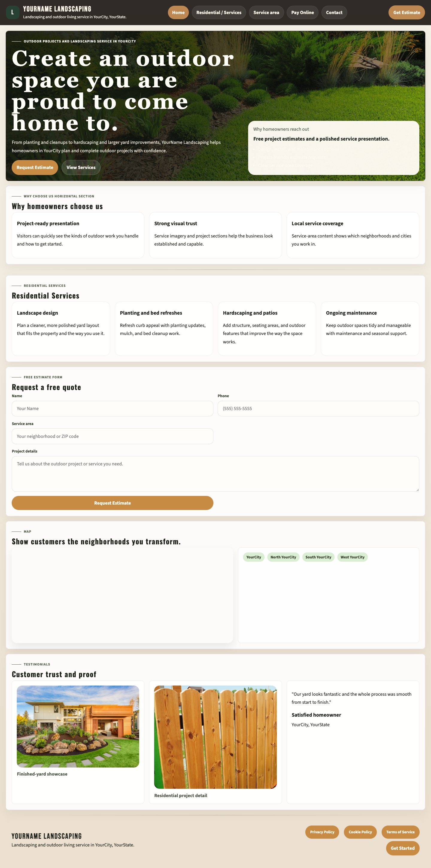431x868 pixels.
Task: Open the Terms of Service link
Action: [x=400, y=832]
